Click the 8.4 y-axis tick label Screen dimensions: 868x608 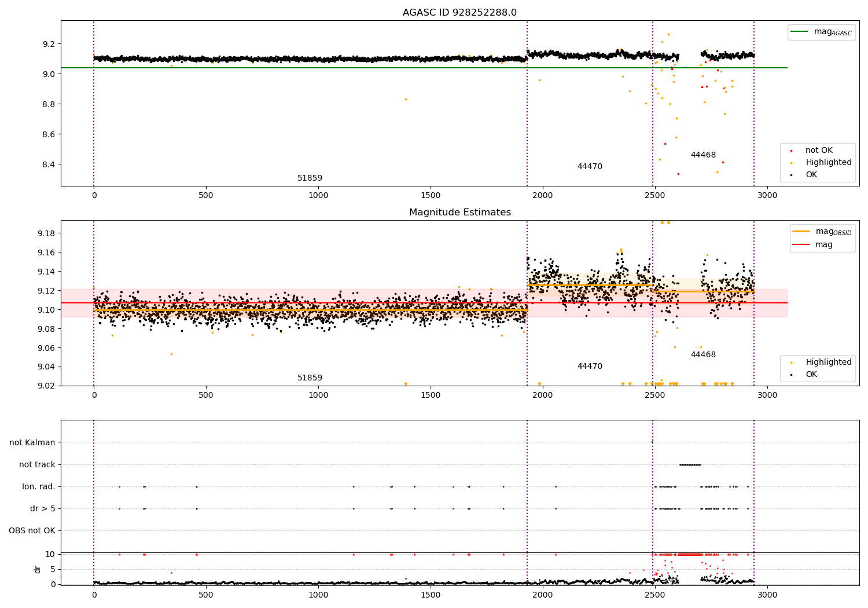[x=49, y=164]
